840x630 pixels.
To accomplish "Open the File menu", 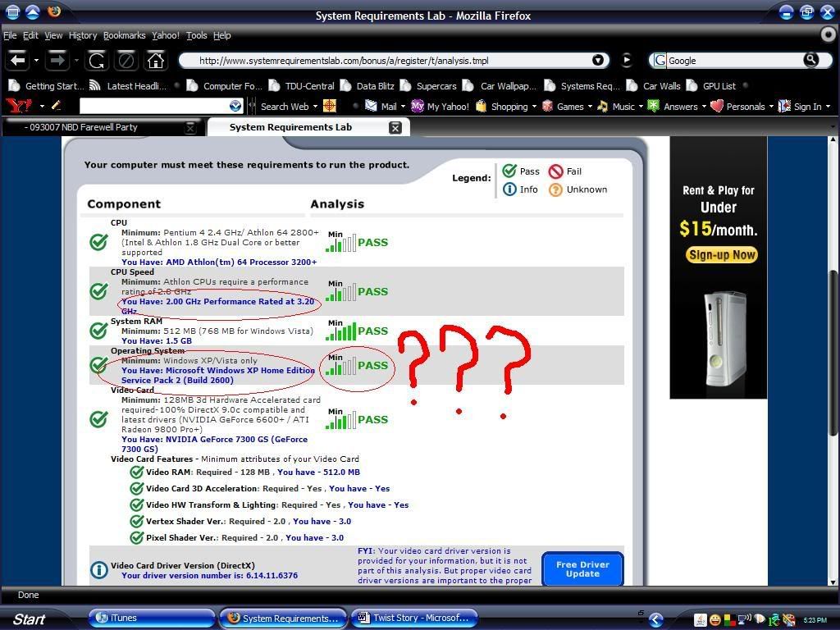I will click(x=10, y=35).
